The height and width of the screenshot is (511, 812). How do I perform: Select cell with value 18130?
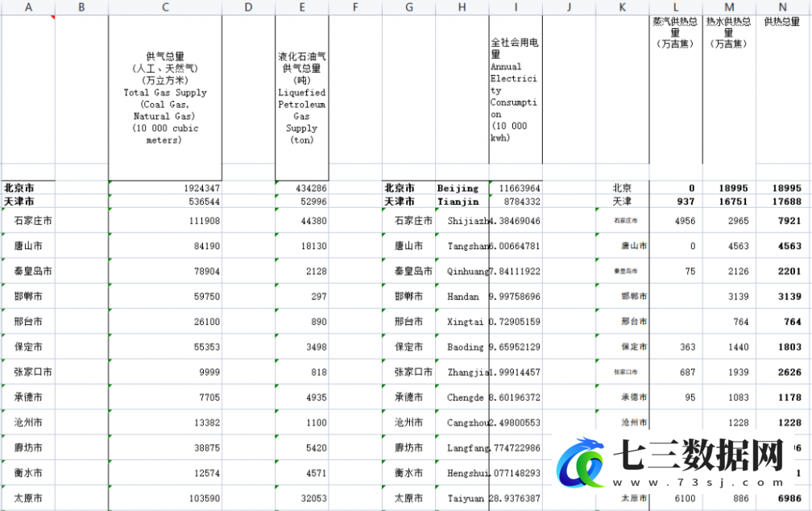(302, 246)
